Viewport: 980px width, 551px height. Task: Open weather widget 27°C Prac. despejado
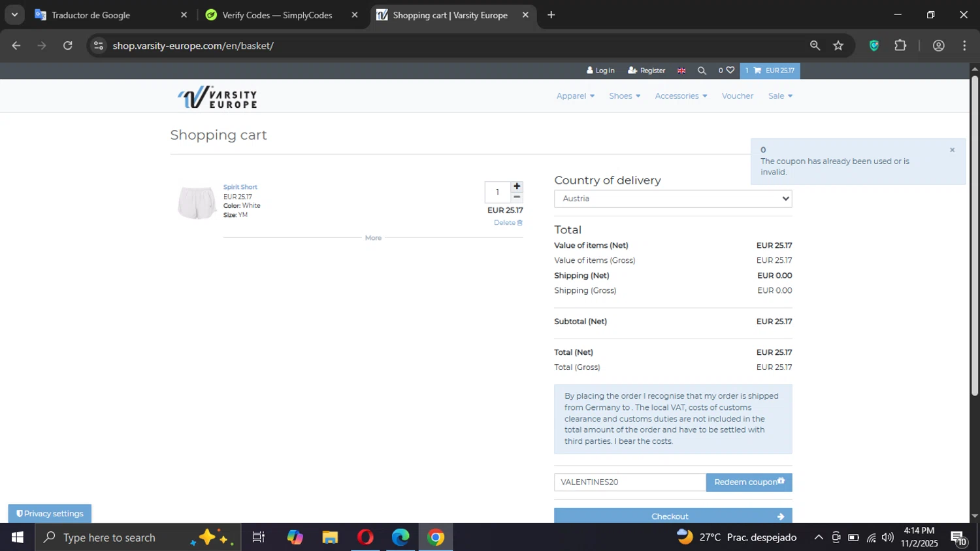[x=737, y=537]
